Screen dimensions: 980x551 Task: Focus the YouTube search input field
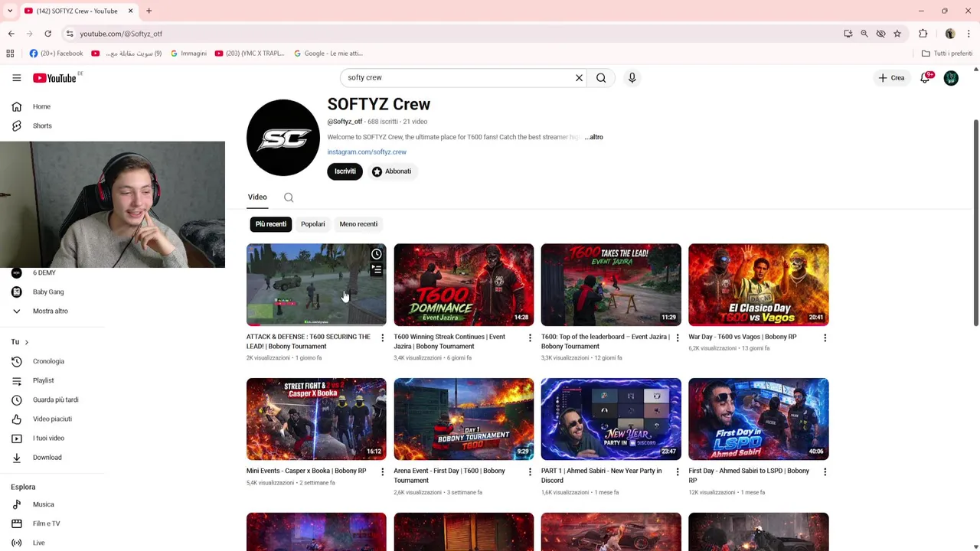point(458,77)
